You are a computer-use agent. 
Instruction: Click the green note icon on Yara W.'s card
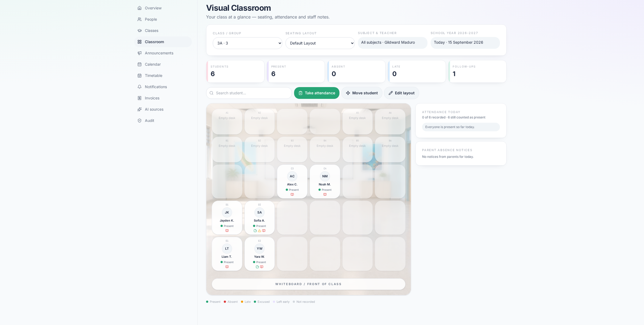point(257,267)
